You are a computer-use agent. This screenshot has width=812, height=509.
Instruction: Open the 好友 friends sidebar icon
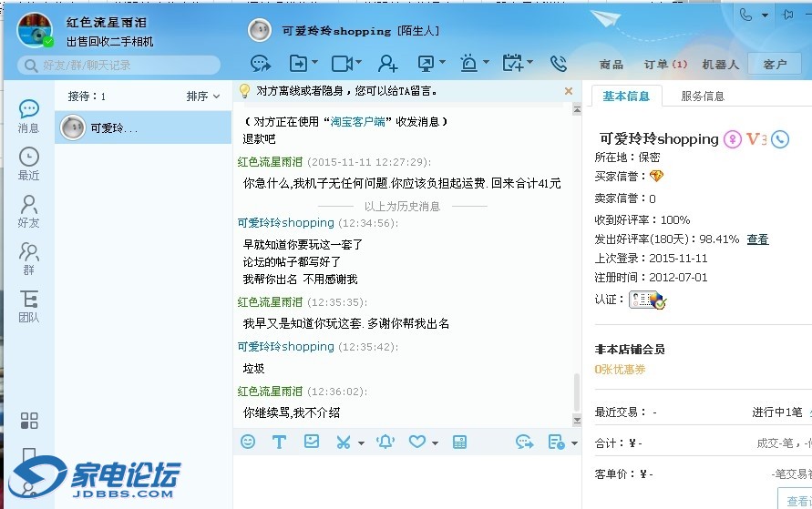tap(28, 211)
